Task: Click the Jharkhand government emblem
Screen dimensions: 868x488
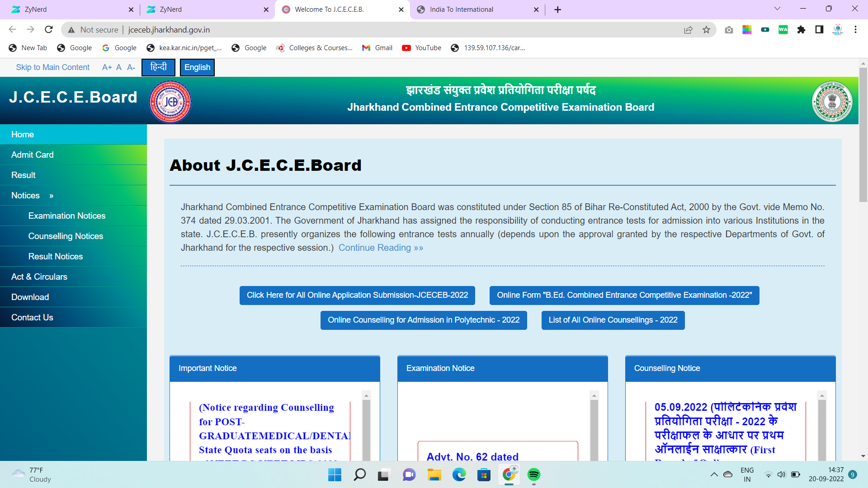Action: [832, 101]
